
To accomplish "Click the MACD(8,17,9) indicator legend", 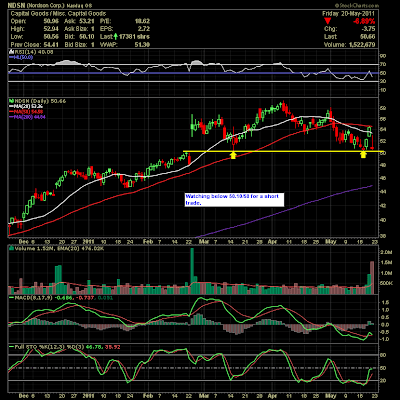I will [61, 297].
